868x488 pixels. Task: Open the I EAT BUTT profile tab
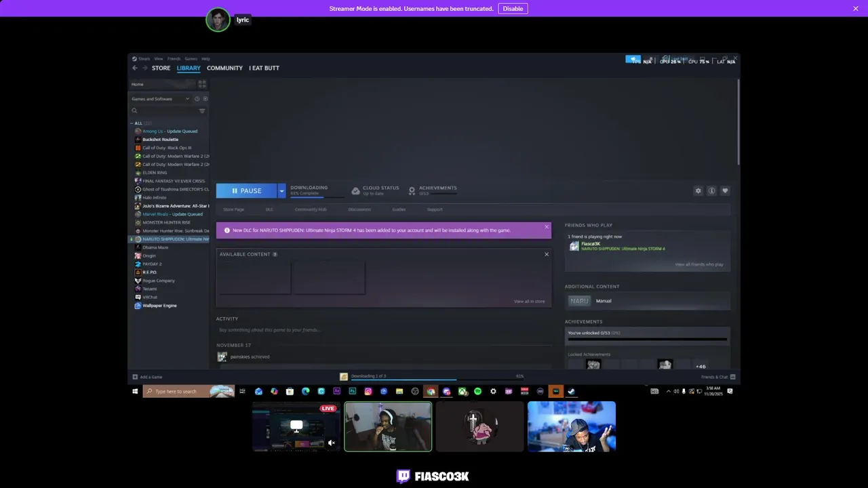coord(264,68)
